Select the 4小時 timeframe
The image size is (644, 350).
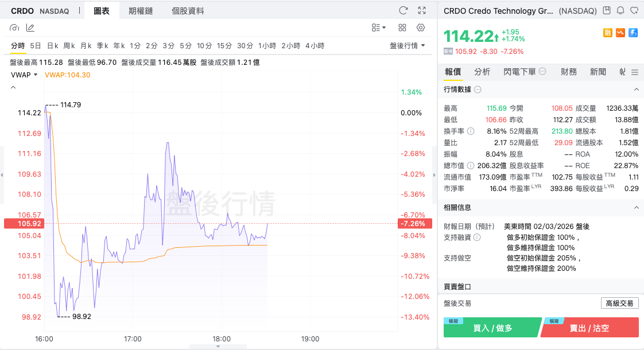click(315, 45)
